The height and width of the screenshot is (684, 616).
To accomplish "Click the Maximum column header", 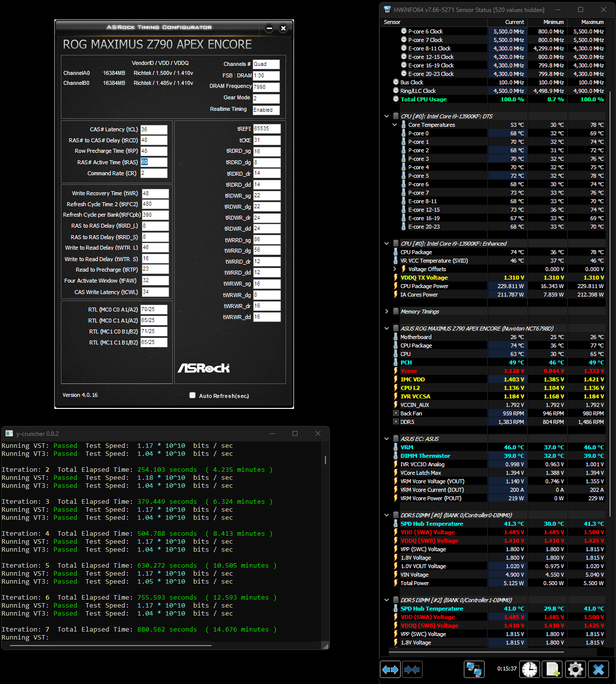I will [586, 22].
